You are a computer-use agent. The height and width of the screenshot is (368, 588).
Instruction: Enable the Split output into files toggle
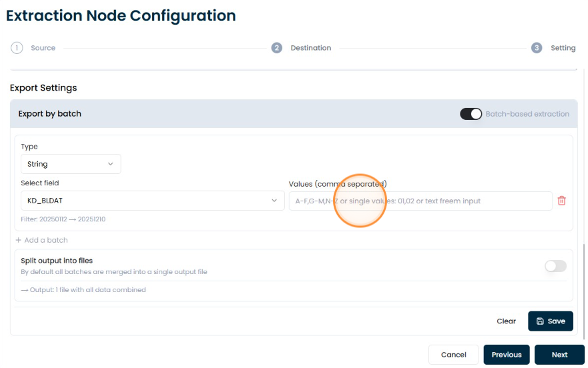click(555, 266)
